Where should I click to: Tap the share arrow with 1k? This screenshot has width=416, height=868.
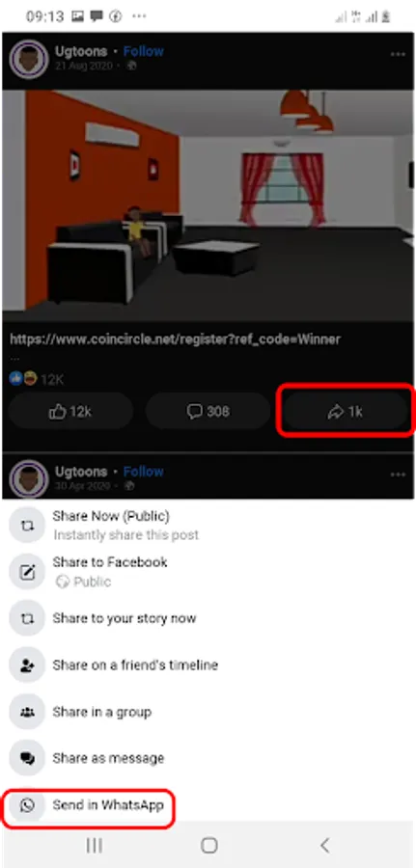click(x=346, y=411)
